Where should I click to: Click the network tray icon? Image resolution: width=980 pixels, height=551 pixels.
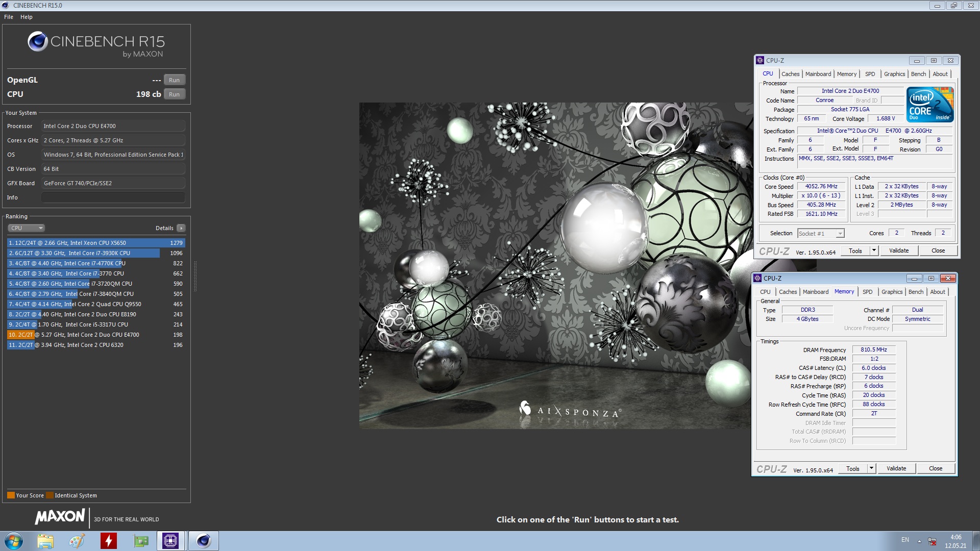click(932, 541)
